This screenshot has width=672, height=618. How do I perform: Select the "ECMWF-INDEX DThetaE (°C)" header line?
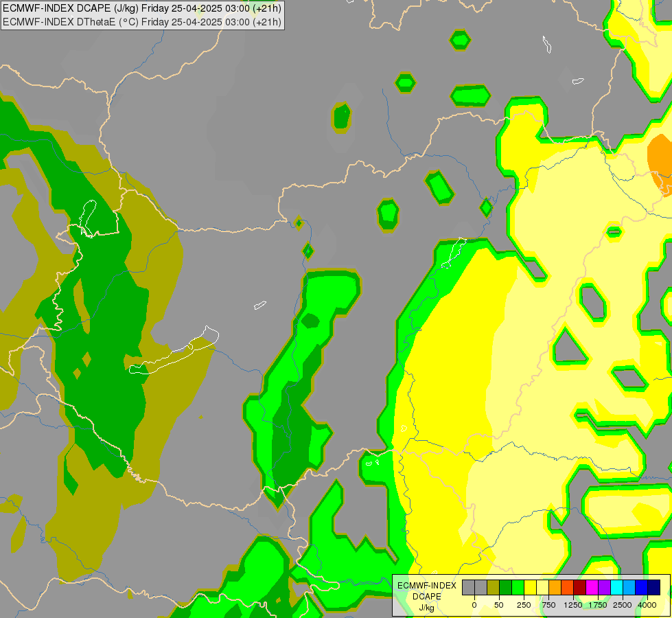[x=142, y=22]
